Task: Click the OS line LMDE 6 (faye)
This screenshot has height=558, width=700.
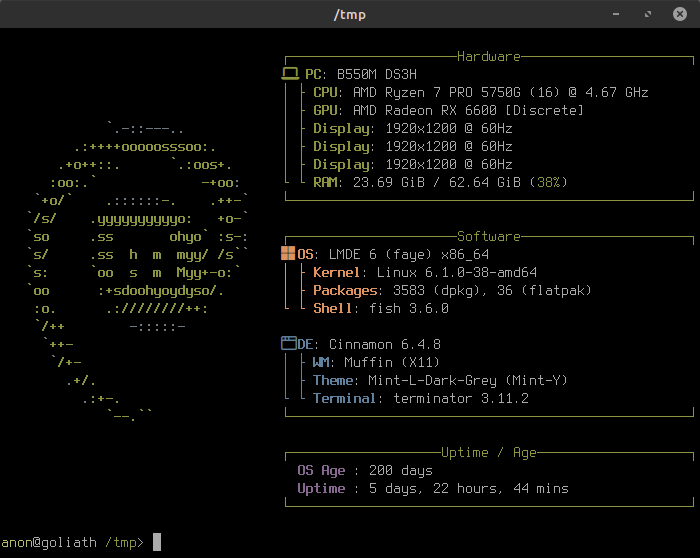Action: click(x=393, y=254)
